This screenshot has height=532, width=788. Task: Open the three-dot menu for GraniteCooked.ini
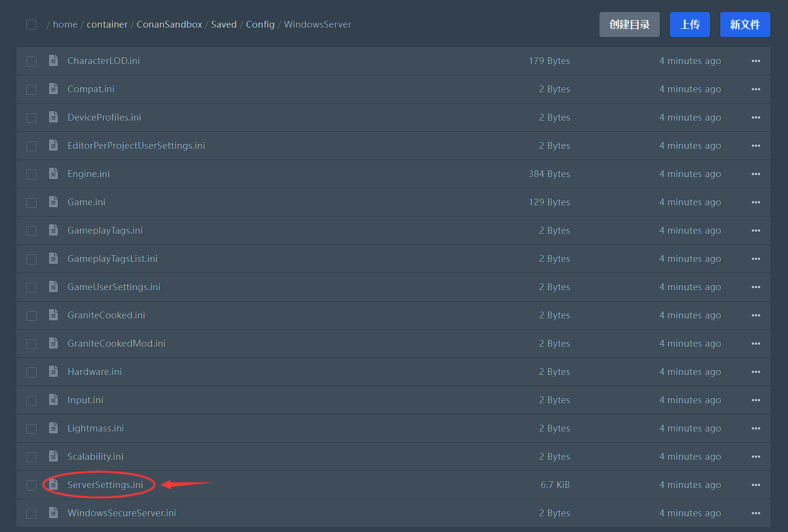click(x=756, y=315)
